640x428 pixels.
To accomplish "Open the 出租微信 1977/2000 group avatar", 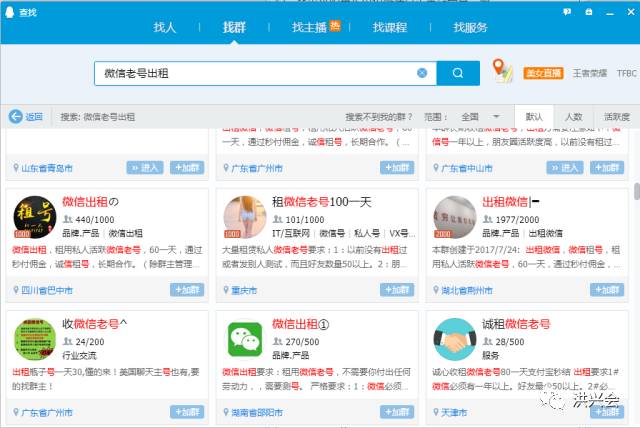I will [x=455, y=217].
